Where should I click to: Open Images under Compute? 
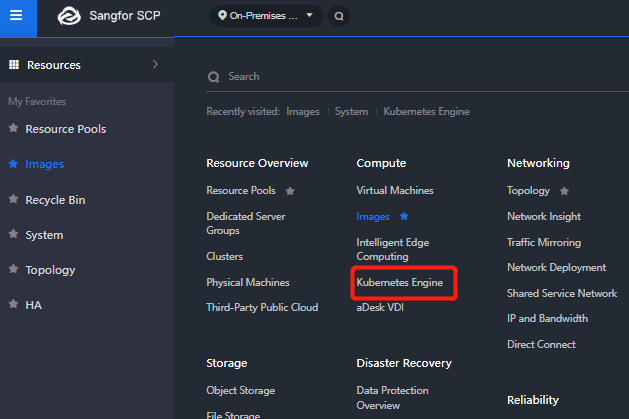tap(373, 217)
